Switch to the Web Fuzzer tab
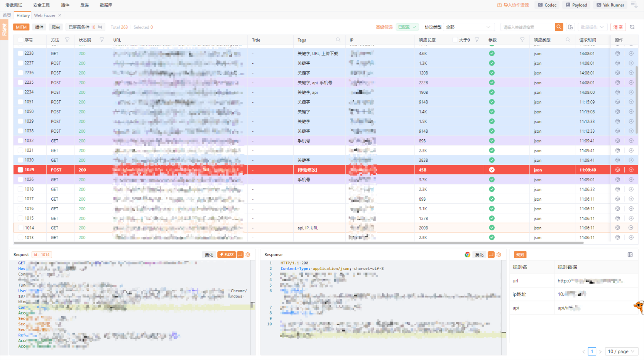 click(x=45, y=15)
